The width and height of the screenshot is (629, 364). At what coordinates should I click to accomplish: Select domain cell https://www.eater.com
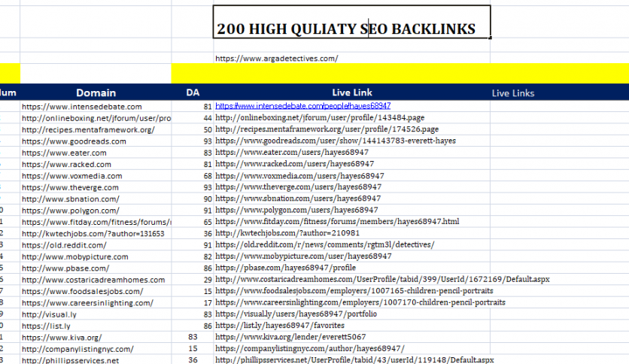64,153
